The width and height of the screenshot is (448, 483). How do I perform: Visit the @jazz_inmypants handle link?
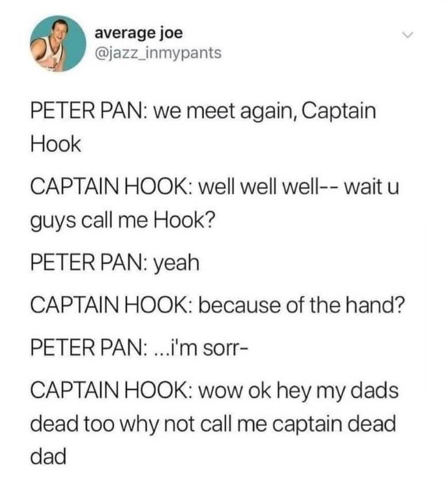pos(158,53)
